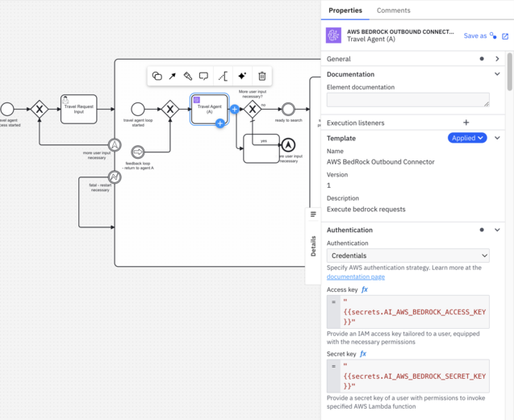Screen dimensions: 514x420
Task: Toggle FEEL expression for Secret key
Action: click(363, 354)
